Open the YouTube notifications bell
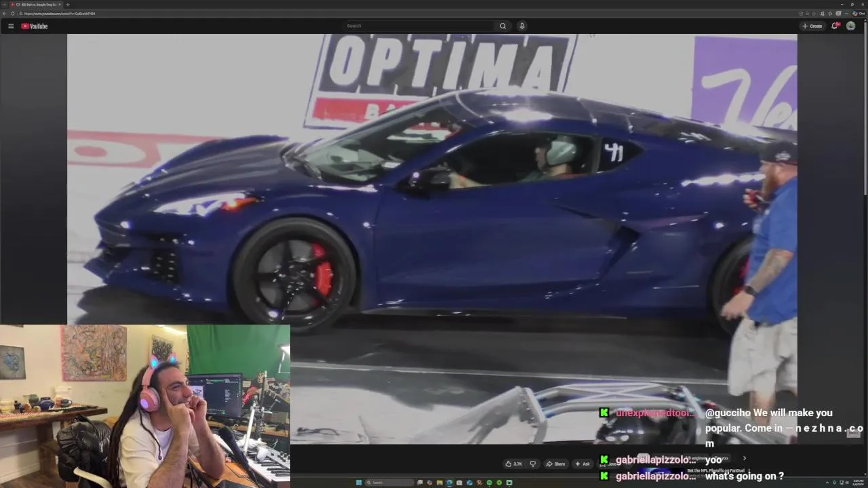Screen dimensions: 868x488 pos(835,26)
